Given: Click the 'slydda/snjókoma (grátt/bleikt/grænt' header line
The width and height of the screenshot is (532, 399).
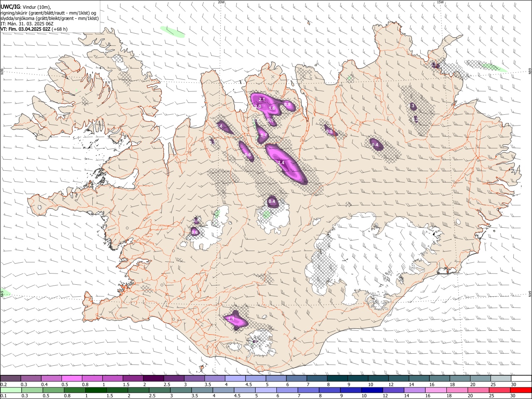Looking at the screenshot, I should point(49,18).
